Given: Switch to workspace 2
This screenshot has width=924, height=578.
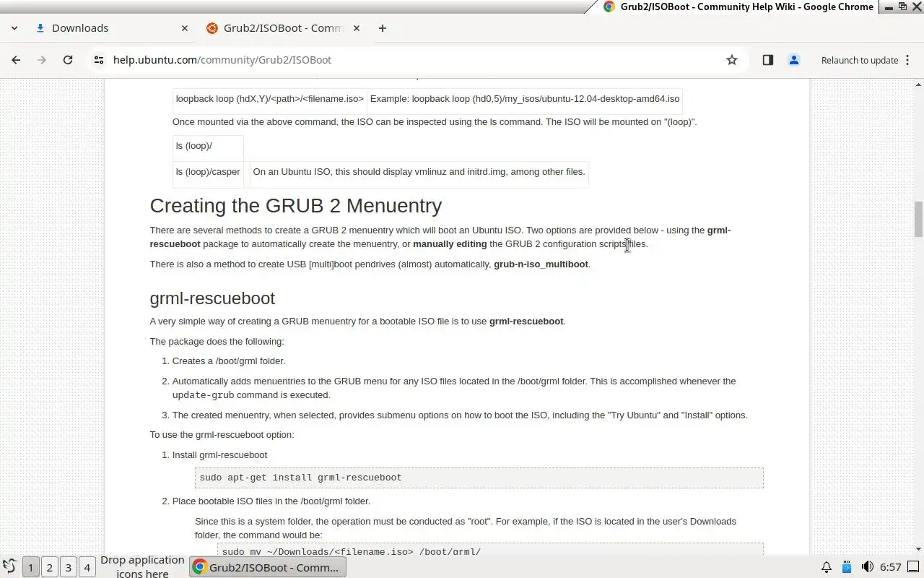Looking at the screenshot, I should tap(49, 567).
